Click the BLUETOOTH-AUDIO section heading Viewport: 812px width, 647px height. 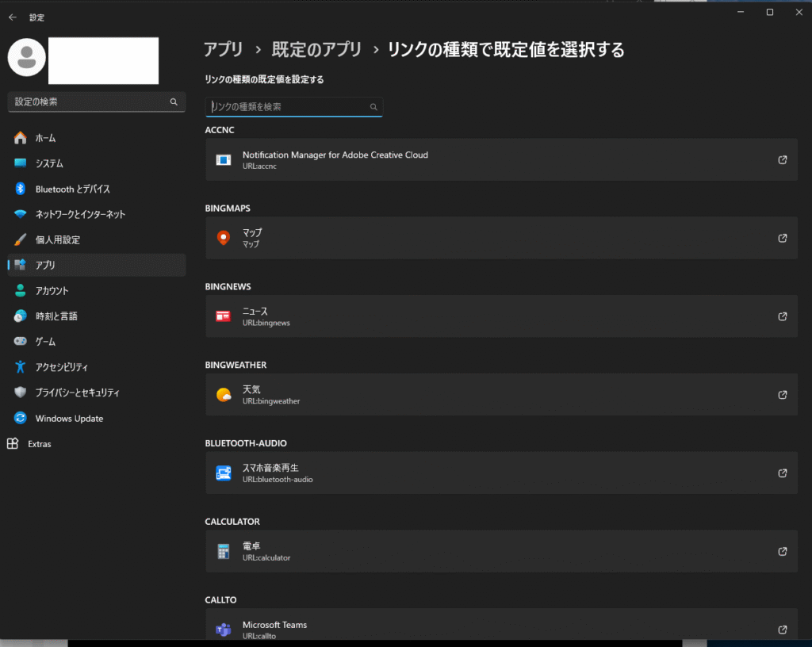pos(246,443)
